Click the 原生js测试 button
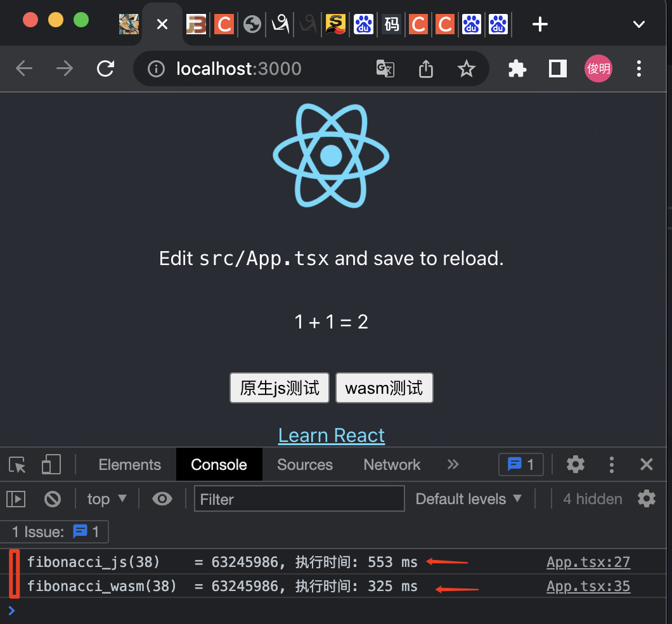The height and width of the screenshot is (624, 672). (279, 387)
